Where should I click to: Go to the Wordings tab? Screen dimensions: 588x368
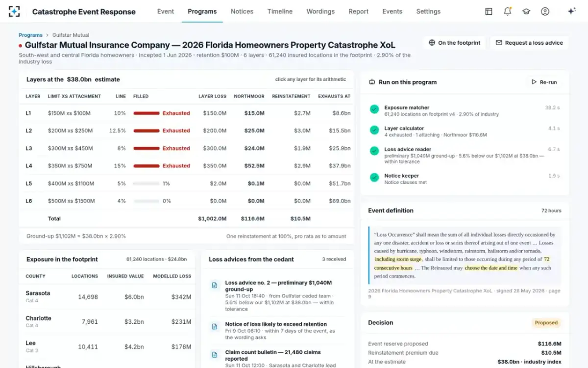[320, 11]
